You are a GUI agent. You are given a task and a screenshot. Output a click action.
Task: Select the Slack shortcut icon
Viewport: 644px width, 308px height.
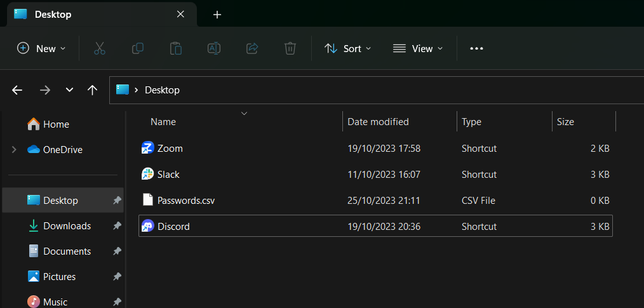[x=148, y=174]
